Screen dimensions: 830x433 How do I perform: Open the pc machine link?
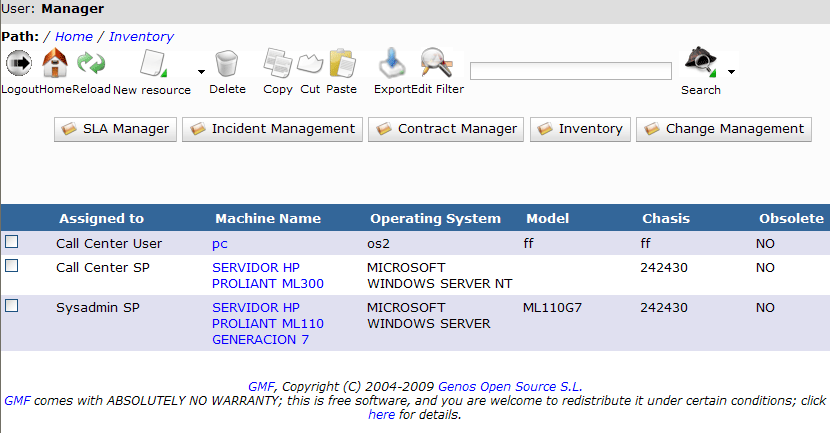point(220,244)
